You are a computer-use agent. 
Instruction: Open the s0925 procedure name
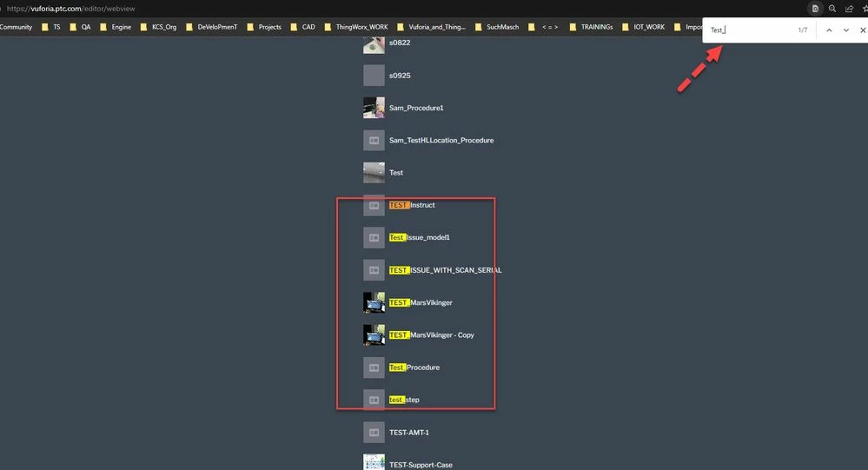point(400,76)
